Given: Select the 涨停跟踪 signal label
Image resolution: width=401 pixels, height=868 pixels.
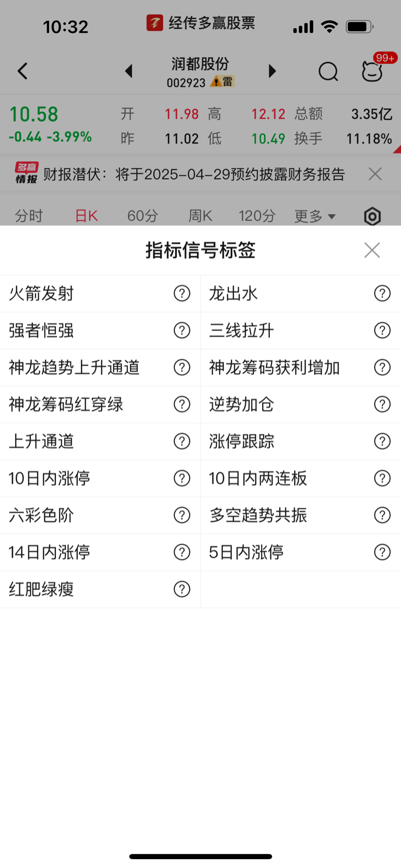Looking at the screenshot, I should pos(241,441).
